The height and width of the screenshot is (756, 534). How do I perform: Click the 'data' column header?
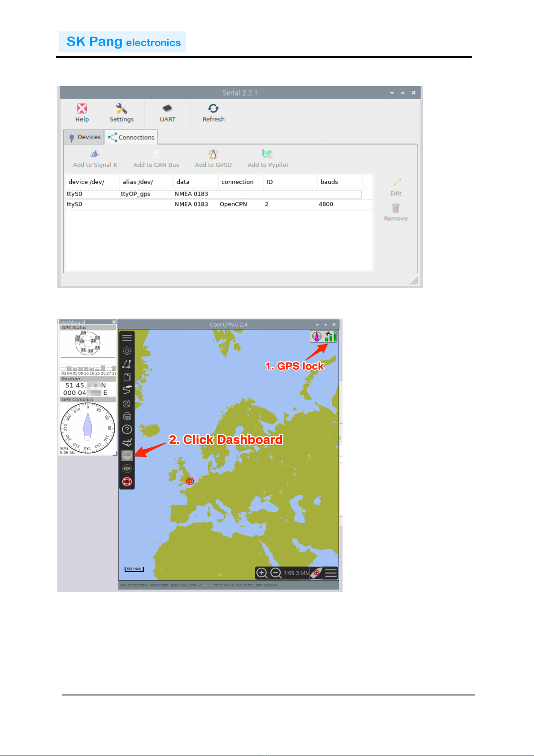[x=196, y=182]
